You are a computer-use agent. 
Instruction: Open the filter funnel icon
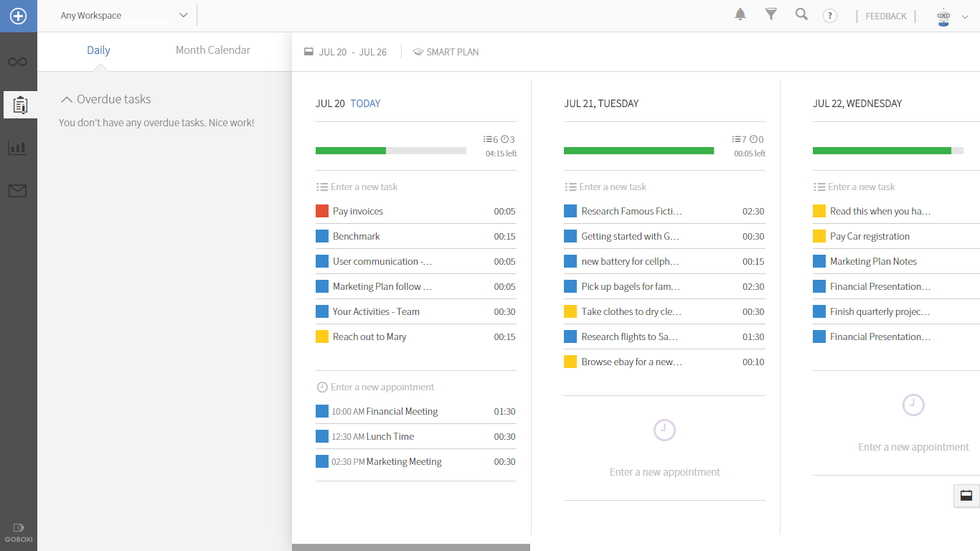[x=771, y=14]
